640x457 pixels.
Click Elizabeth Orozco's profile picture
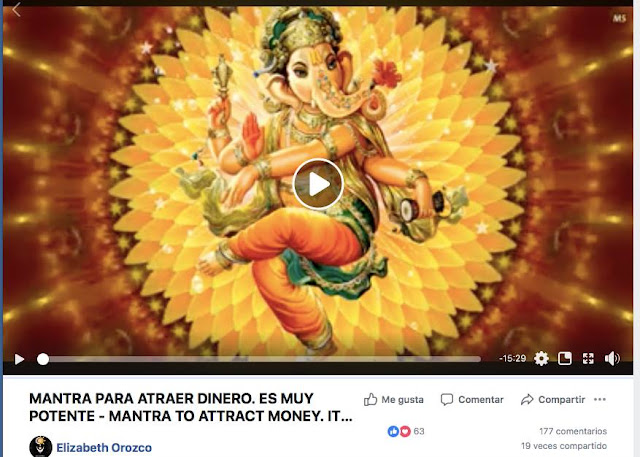(x=41, y=447)
